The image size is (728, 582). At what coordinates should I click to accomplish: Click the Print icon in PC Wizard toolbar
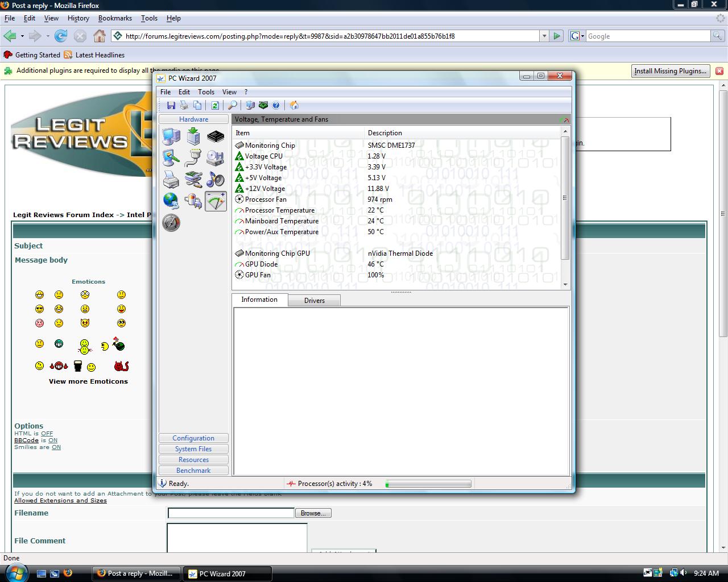click(184, 105)
